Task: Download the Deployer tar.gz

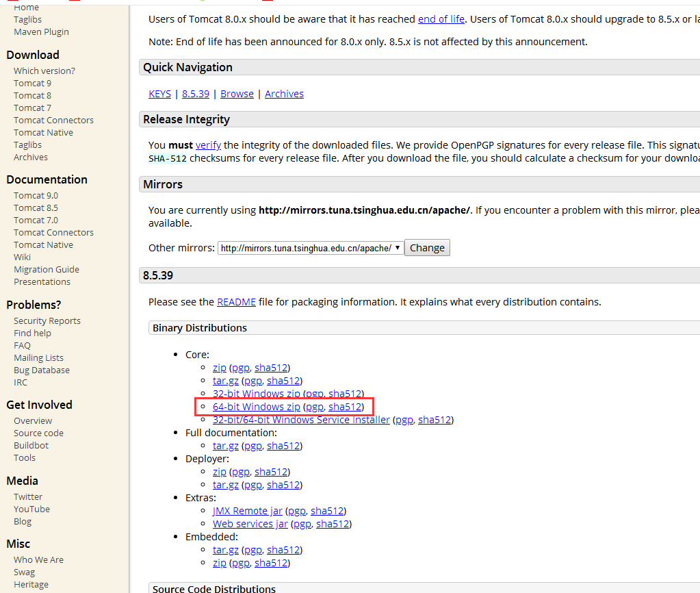Action: [225, 485]
